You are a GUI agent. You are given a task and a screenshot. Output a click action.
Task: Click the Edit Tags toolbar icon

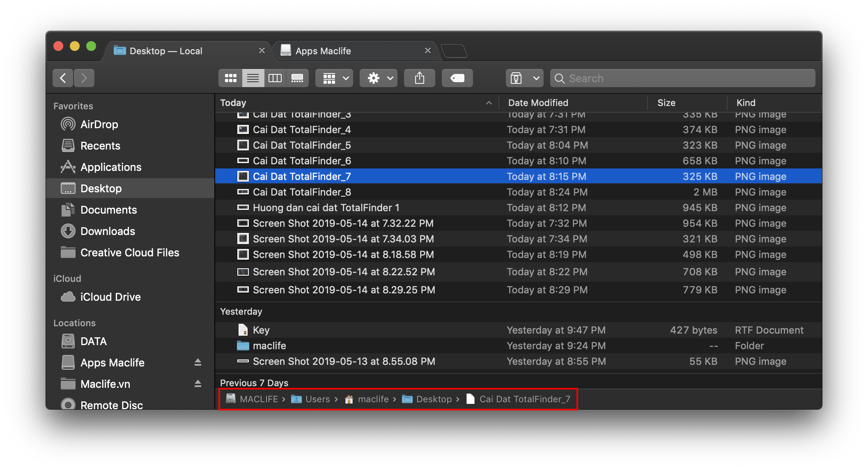tap(457, 78)
